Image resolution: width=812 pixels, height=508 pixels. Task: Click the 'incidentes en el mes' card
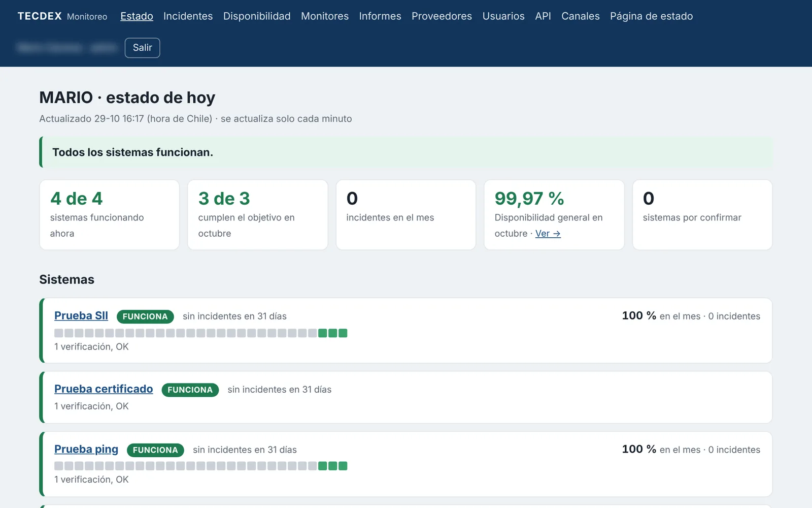pos(406,215)
